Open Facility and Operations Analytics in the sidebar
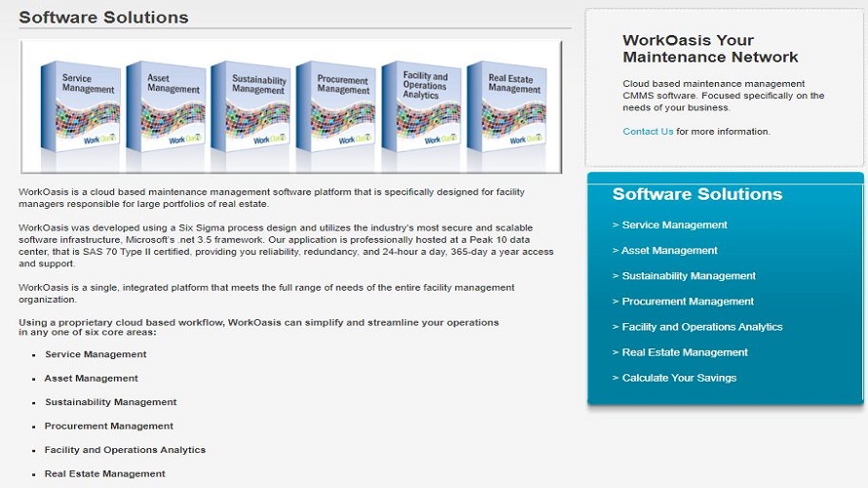 point(702,327)
